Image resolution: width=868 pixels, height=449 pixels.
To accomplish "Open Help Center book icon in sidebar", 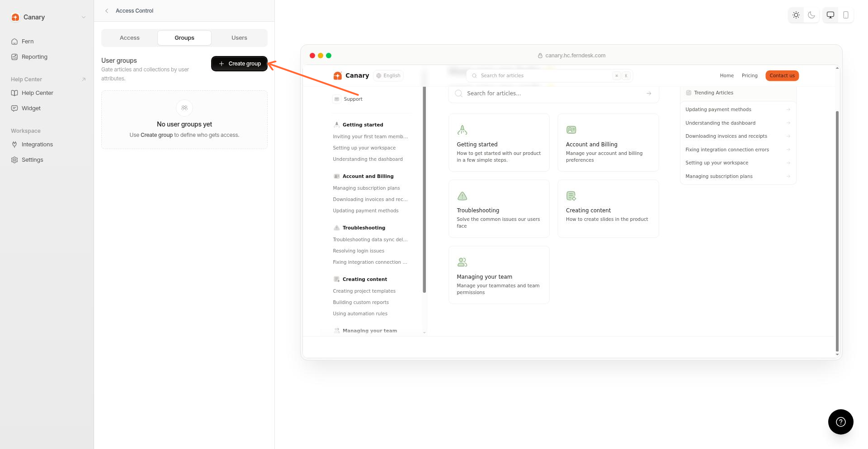I will click(x=14, y=93).
